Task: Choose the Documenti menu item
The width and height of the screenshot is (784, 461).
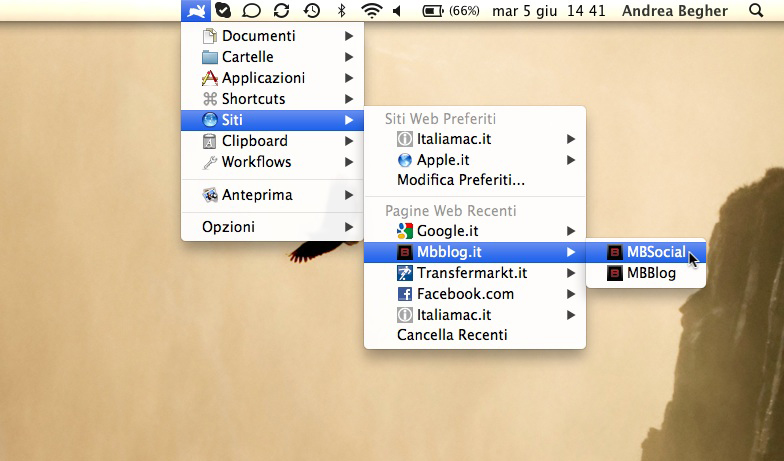Action: [272, 36]
